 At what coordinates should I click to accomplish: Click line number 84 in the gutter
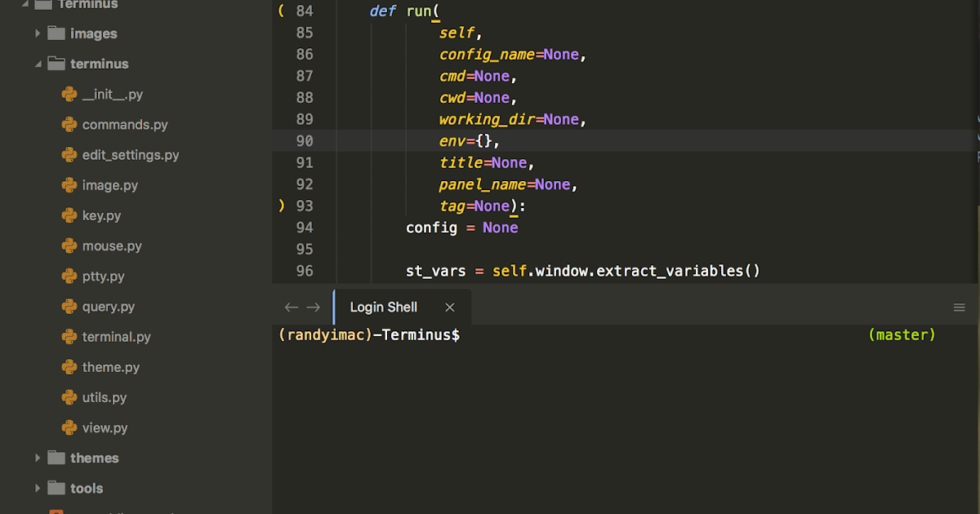point(304,11)
